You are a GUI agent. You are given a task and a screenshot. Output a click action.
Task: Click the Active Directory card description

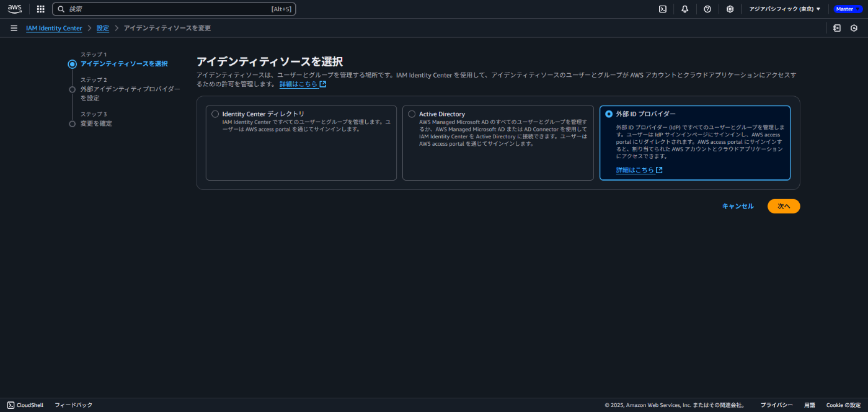pos(503,133)
